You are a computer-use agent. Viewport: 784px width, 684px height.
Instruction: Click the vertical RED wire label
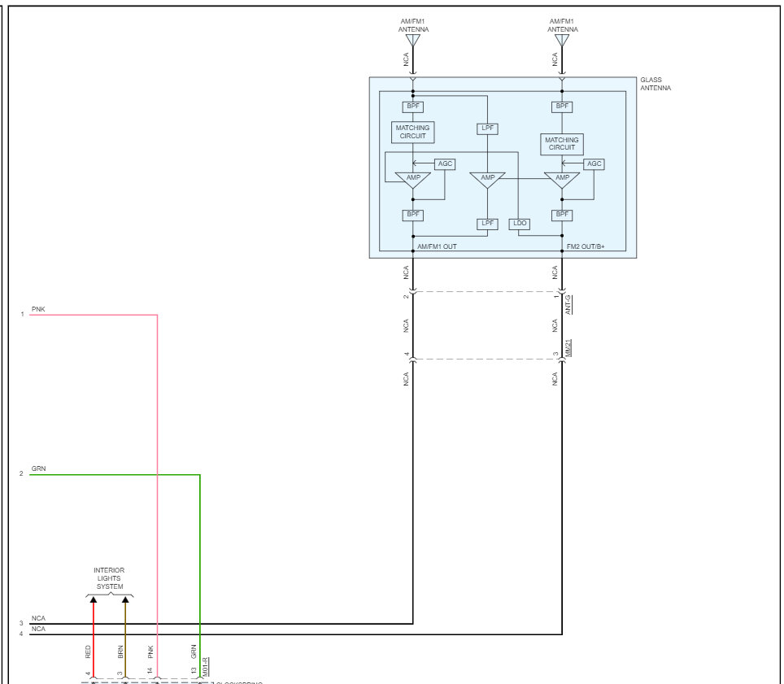tap(88, 652)
